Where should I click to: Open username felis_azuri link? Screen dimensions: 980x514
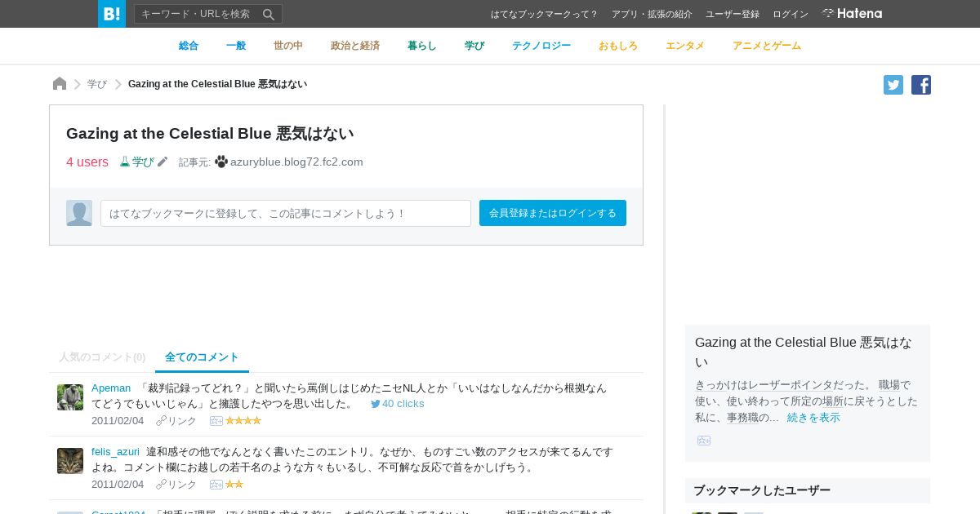coord(115,451)
